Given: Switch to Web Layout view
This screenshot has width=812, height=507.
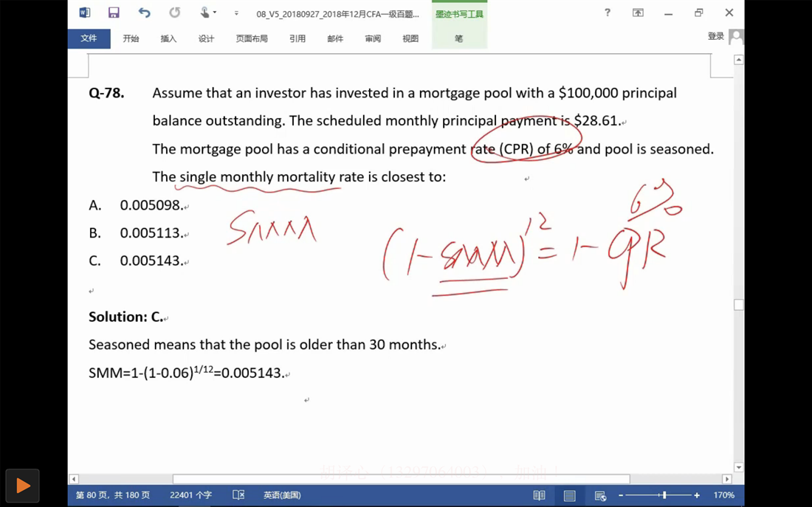Looking at the screenshot, I should 600,496.
